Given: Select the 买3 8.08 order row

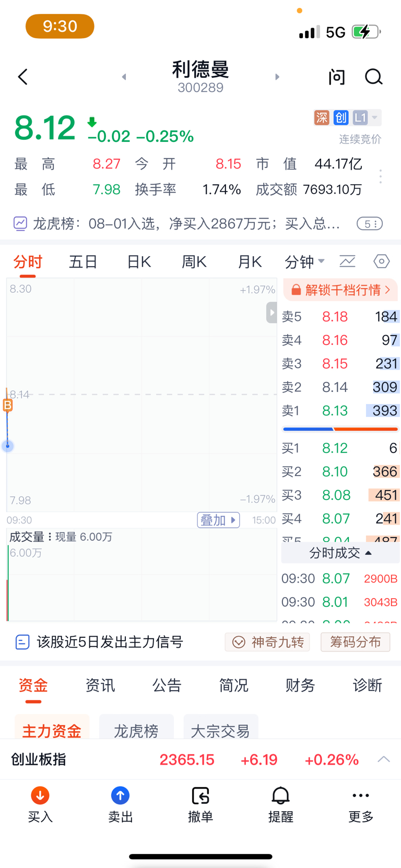Looking at the screenshot, I should click(340, 495).
